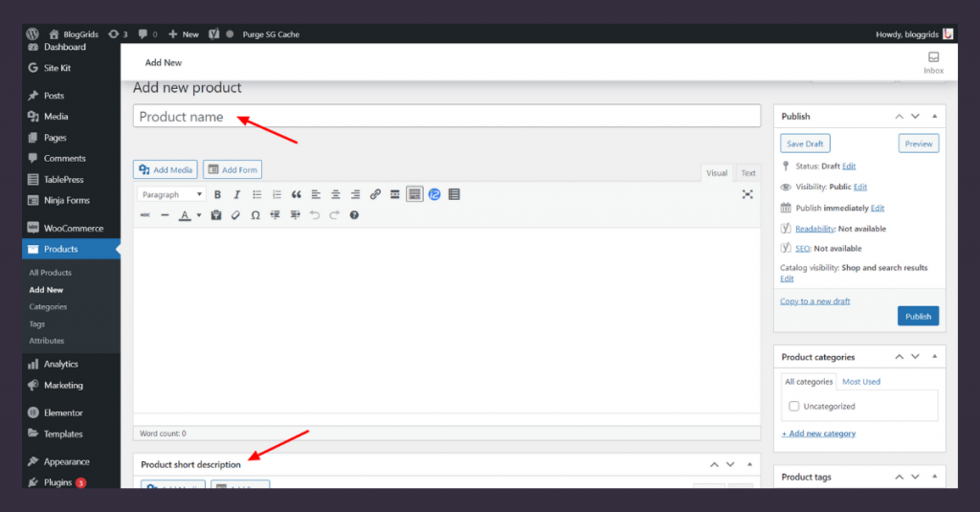Redo the last edit

tap(334, 215)
